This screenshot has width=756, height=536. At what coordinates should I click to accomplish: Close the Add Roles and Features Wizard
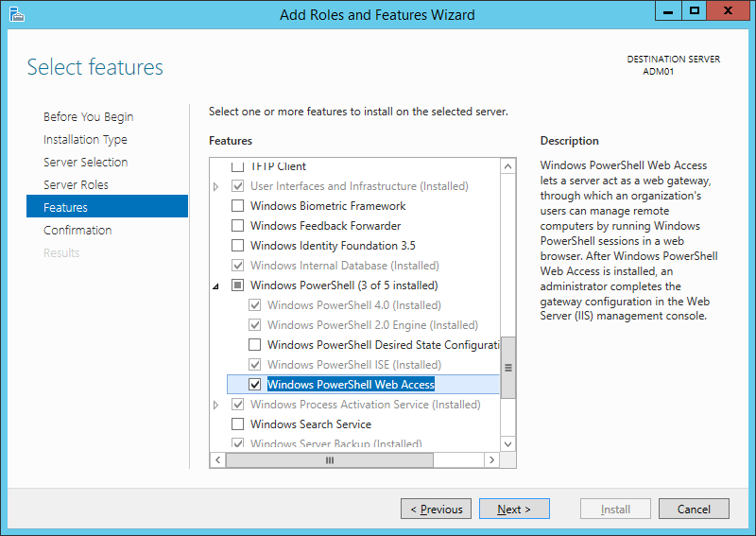pos(728,10)
